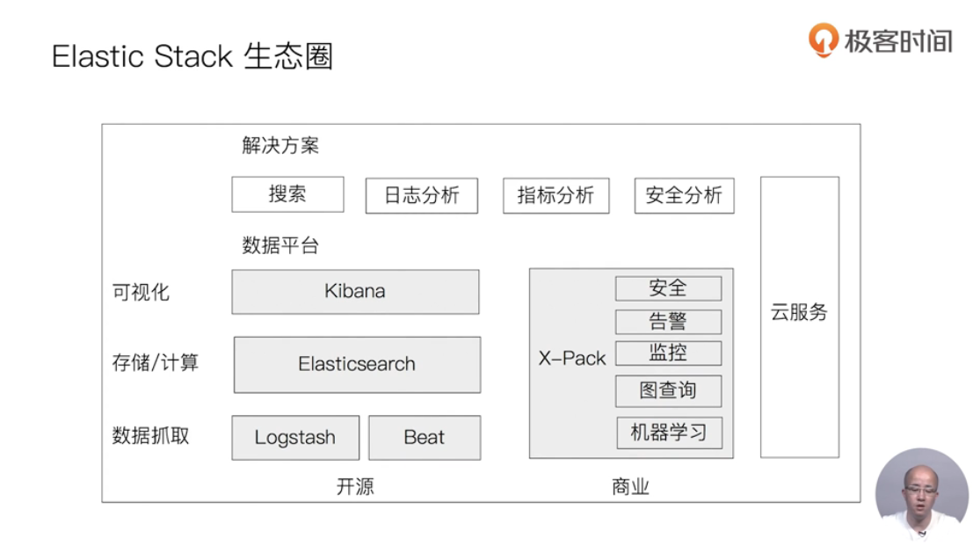This screenshot has width=980, height=553.
Task: Click the Beat box
Action: pos(425,438)
